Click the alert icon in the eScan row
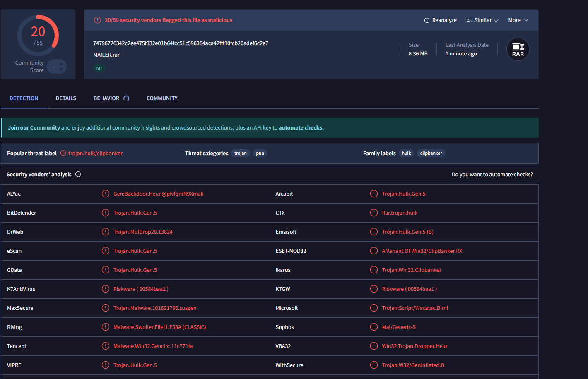This screenshot has height=379, width=588. pyautogui.click(x=106, y=251)
